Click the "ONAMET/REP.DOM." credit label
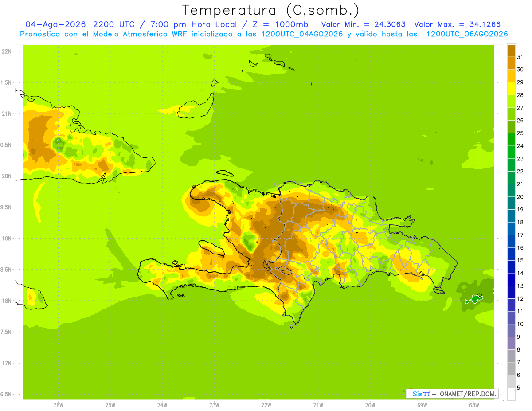532x411 pixels. pyautogui.click(x=468, y=394)
